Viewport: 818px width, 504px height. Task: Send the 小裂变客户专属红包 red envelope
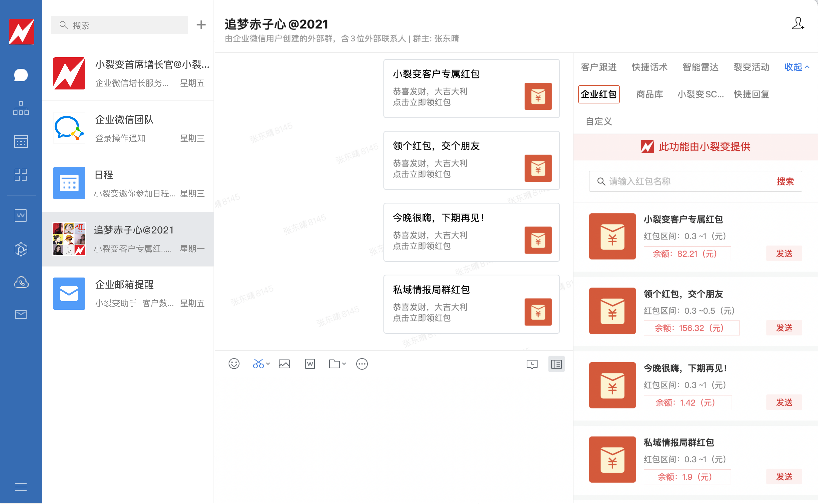pyautogui.click(x=784, y=254)
